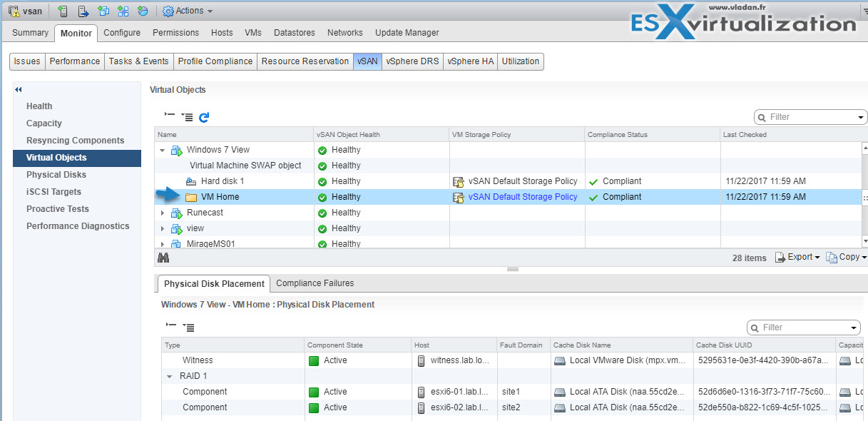Click the '28 items' count label

pos(749,258)
